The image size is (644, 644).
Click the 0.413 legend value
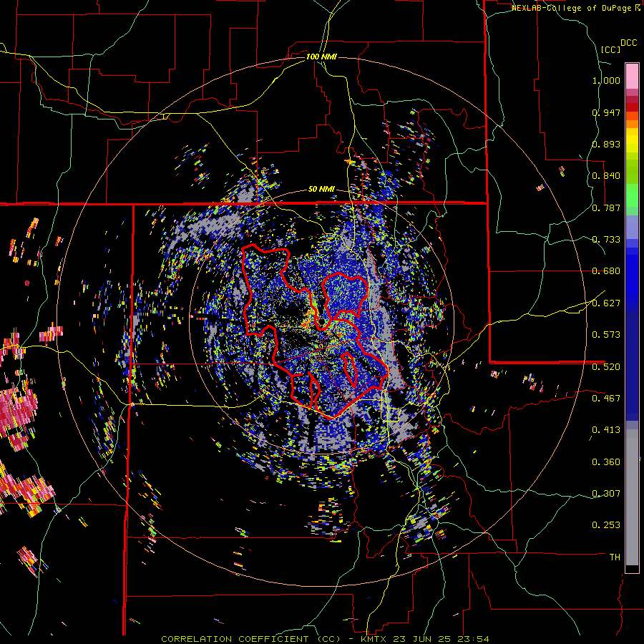pyautogui.click(x=606, y=430)
